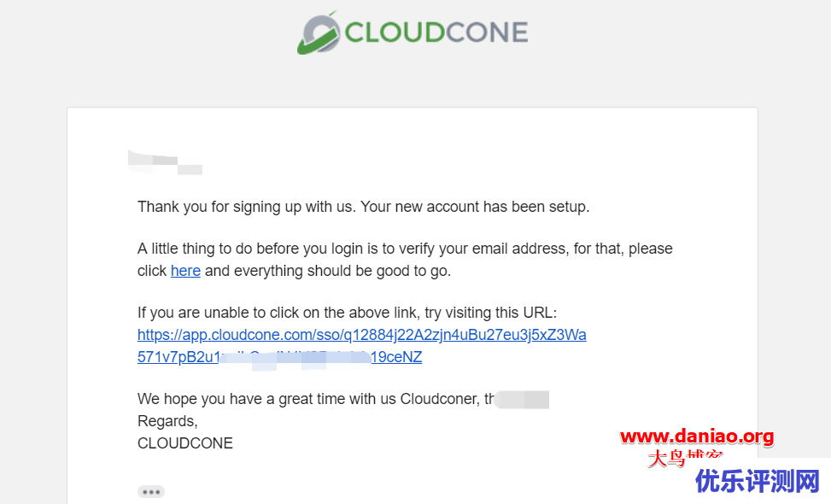Select the 大鸟博客 watermark text

[685, 458]
